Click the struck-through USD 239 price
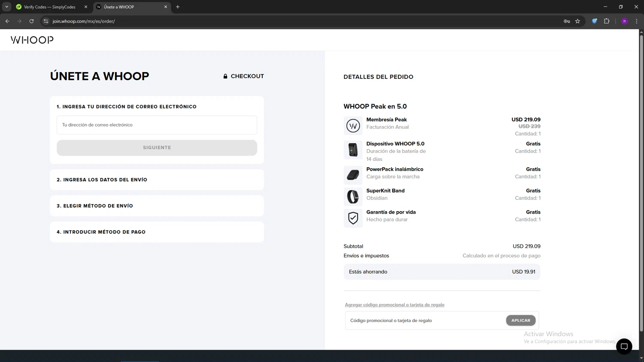Image resolution: width=644 pixels, height=362 pixels. (529, 127)
